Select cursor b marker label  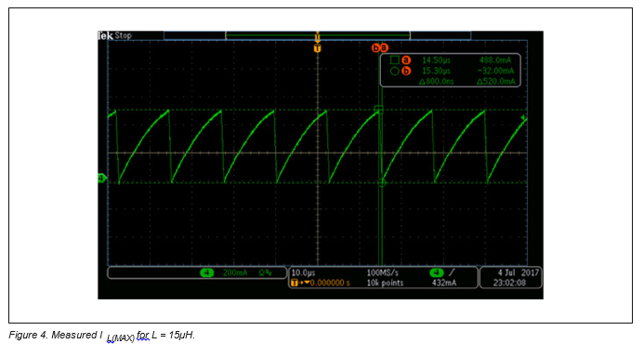coord(375,47)
